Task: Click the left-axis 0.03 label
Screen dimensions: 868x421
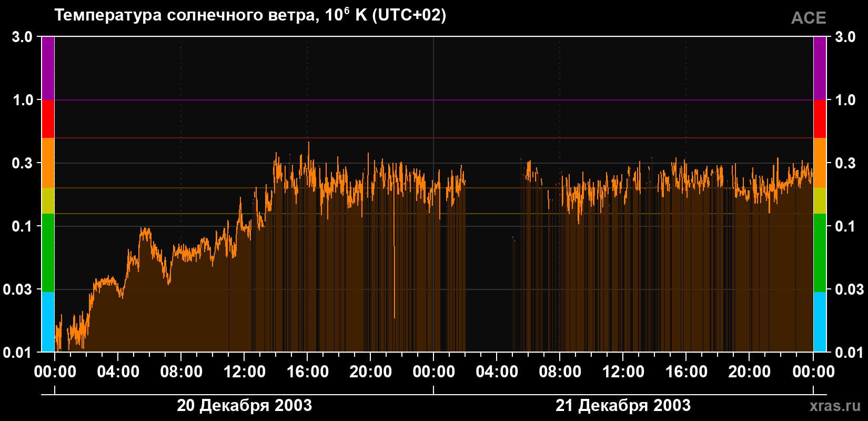Action: point(18,289)
